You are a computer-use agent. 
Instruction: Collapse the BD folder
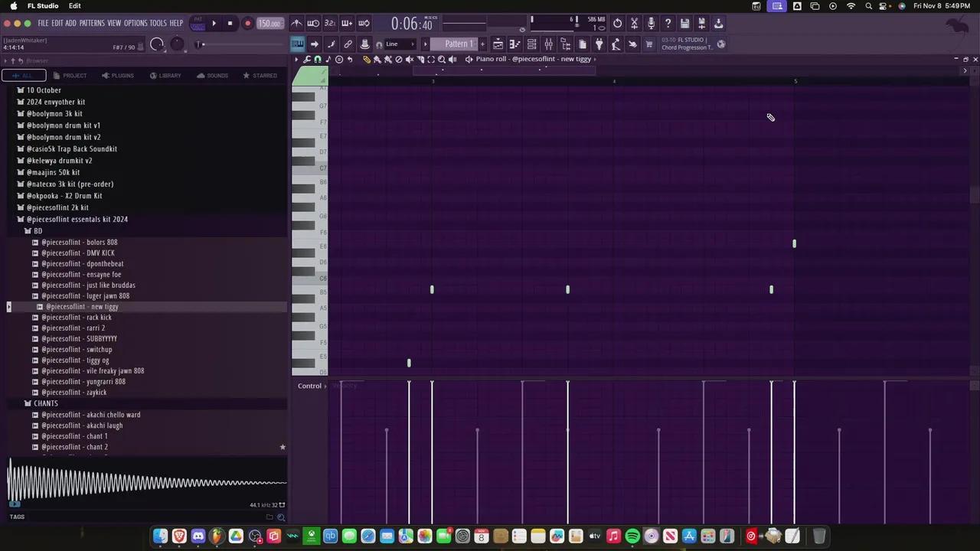click(x=28, y=231)
